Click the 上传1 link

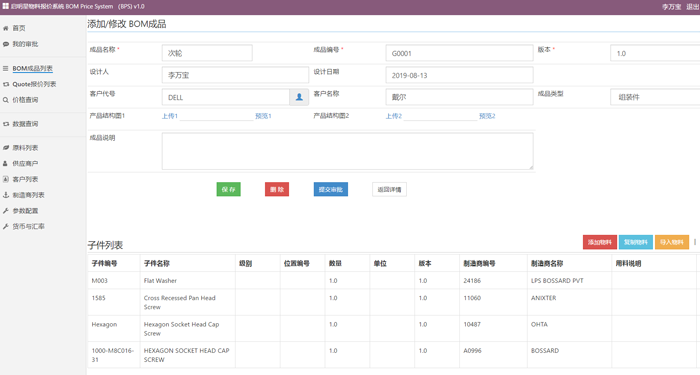pyautogui.click(x=170, y=116)
